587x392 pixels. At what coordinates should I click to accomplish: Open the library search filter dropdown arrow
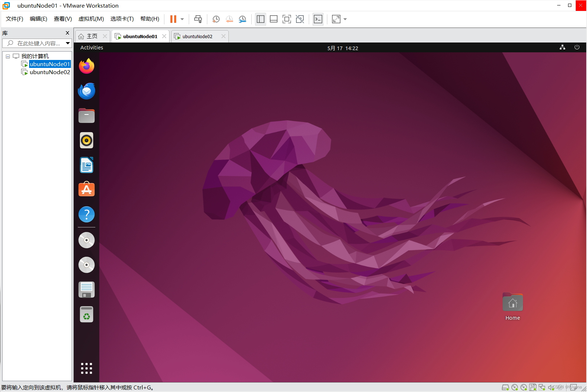tap(68, 43)
